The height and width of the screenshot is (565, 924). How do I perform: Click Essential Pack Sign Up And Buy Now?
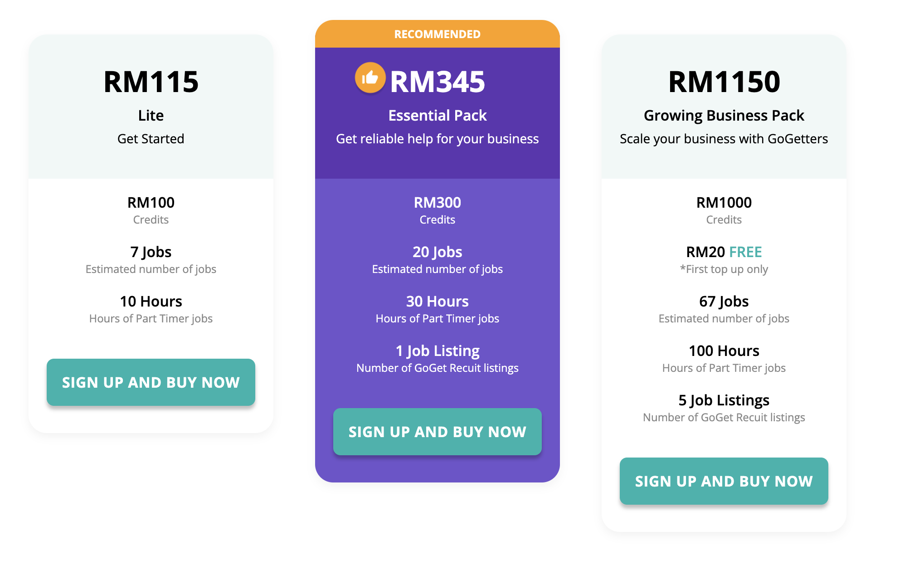point(437,432)
